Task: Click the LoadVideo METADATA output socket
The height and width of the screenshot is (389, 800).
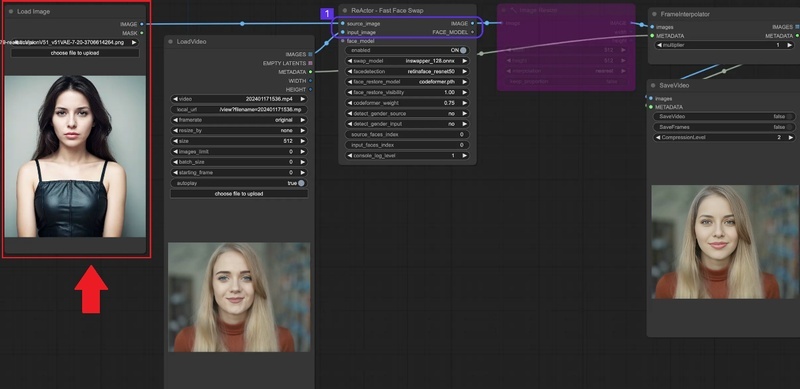Action: point(310,72)
